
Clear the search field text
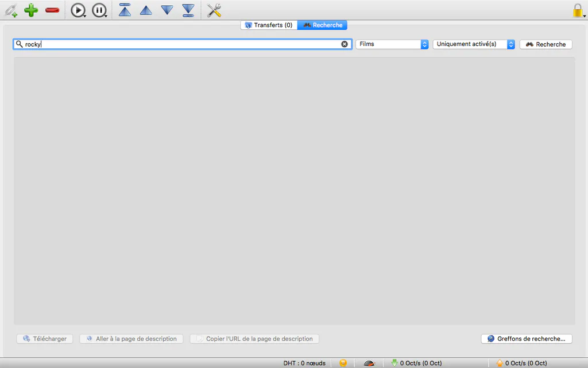click(x=345, y=44)
